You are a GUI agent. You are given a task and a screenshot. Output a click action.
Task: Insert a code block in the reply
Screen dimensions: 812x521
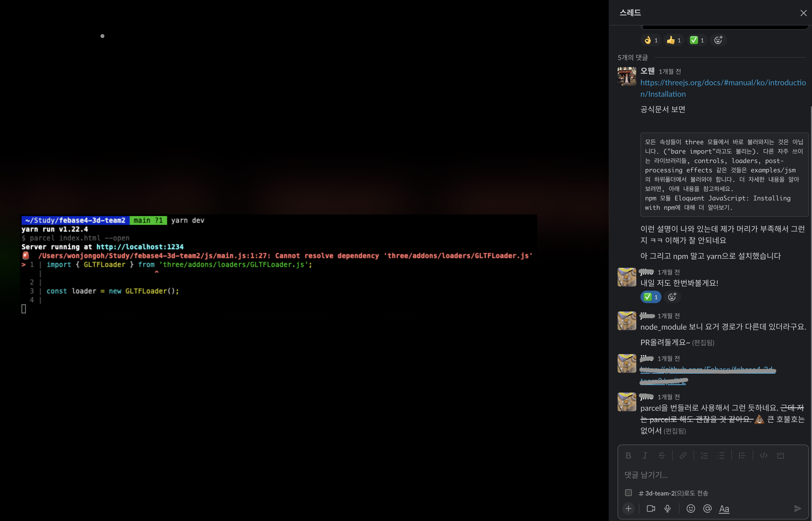780,455
